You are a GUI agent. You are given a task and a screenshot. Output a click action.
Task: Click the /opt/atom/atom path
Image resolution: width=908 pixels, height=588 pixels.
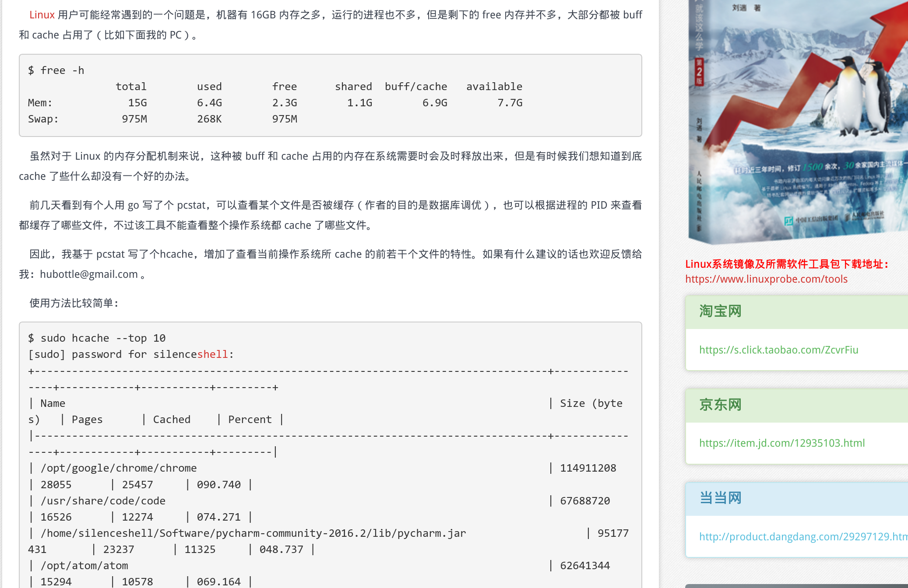[x=84, y=566]
